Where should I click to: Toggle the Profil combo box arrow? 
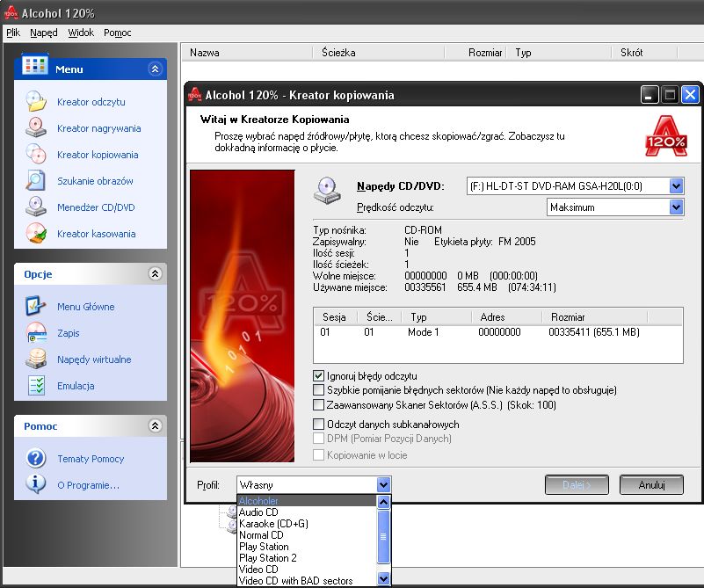[383, 485]
